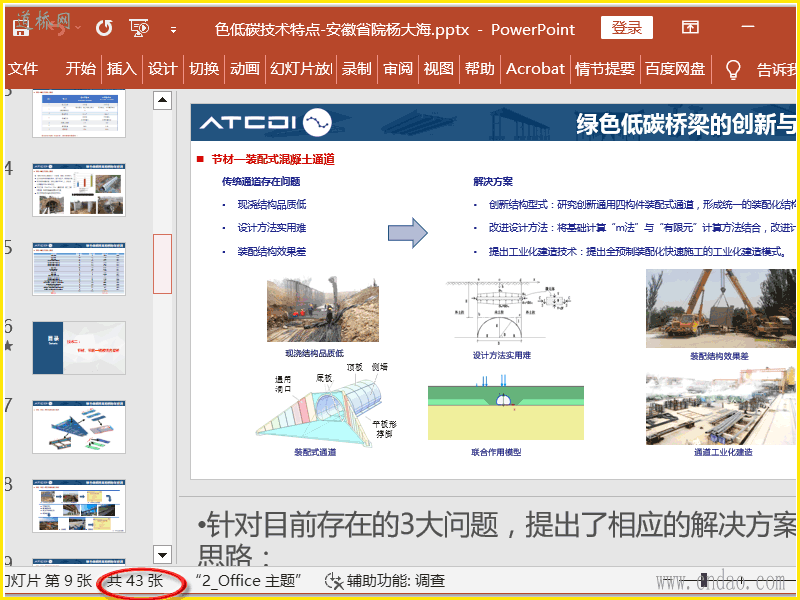
Task: Switch to the 切换 tab
Action: (204, 69)
